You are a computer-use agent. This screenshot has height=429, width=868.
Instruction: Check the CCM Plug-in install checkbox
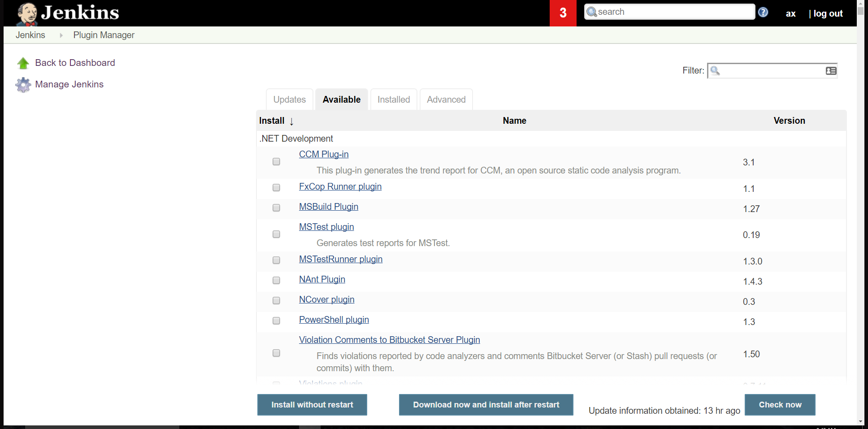(276, 162)
